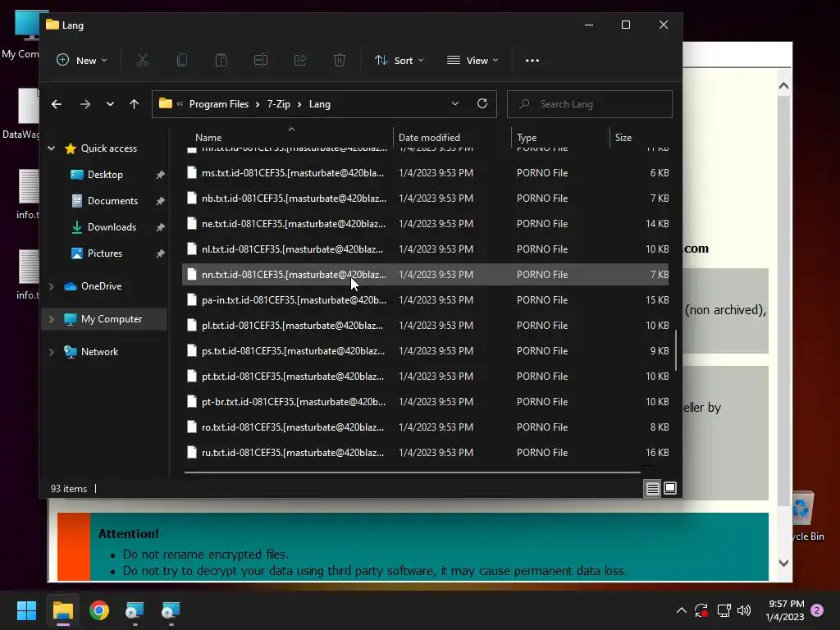Open the volume speaker tray icon
The height and width of the screenshot is (630, 840).
pos(744,610)
